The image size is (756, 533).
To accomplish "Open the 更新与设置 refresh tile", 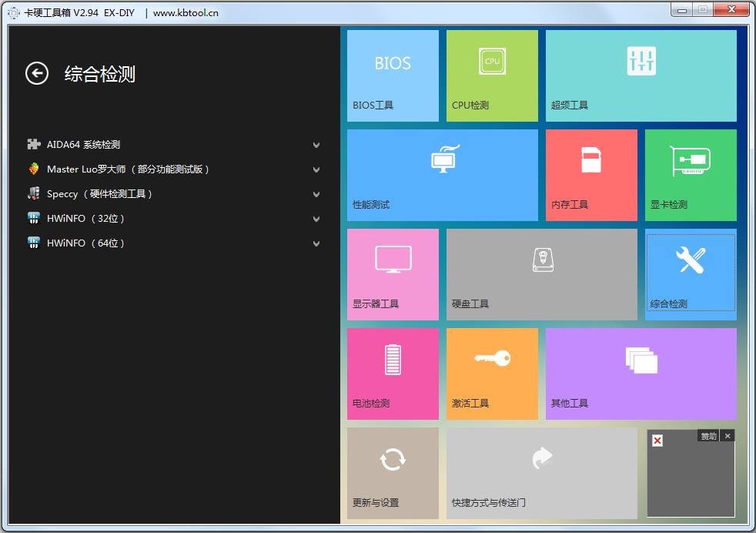I will (x=393, y=473).
